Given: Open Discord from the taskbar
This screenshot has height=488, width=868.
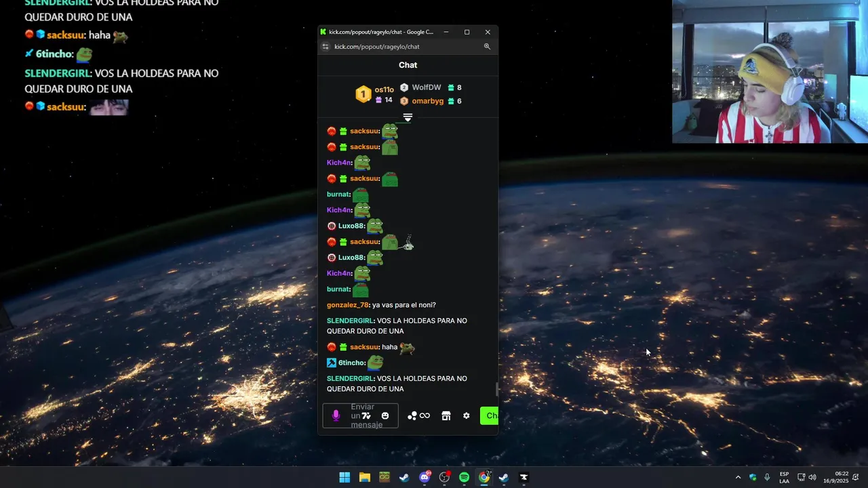Looking at the screenshot, I should coord(425,477).
